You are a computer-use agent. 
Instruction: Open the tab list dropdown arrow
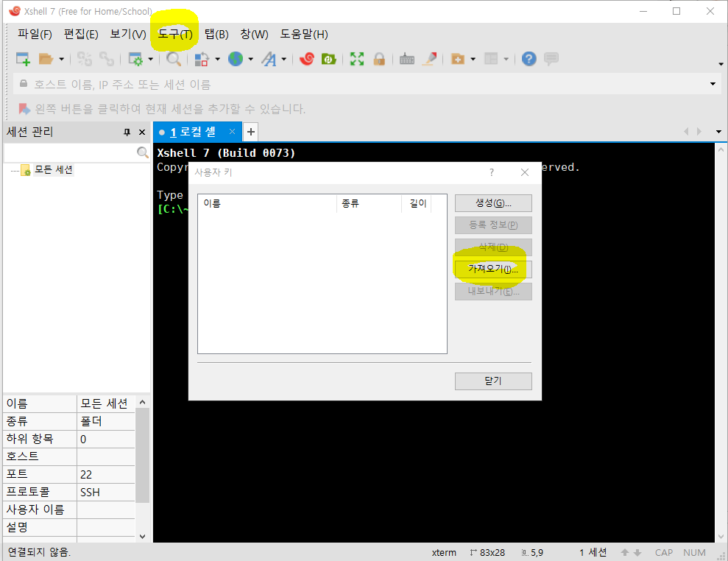click(x=718, y=132)
